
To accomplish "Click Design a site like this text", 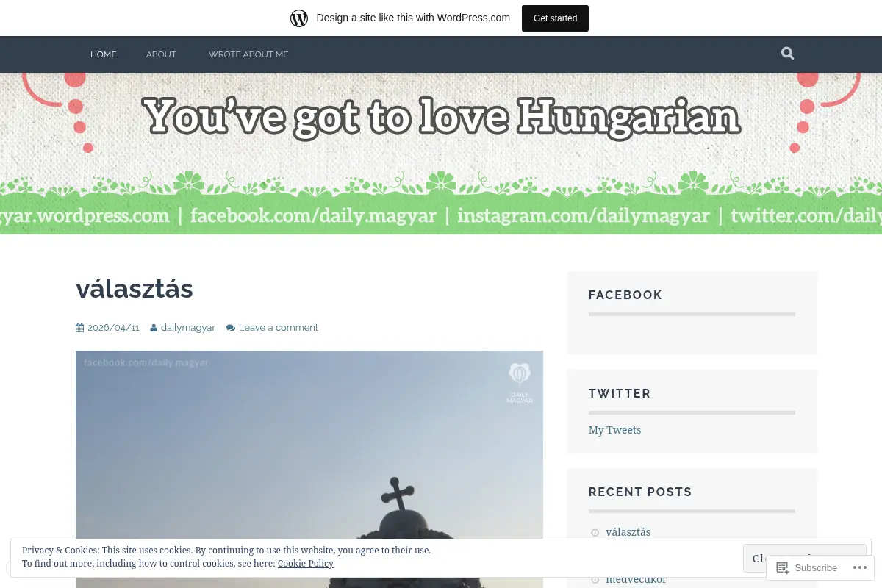I will (413, 18).
